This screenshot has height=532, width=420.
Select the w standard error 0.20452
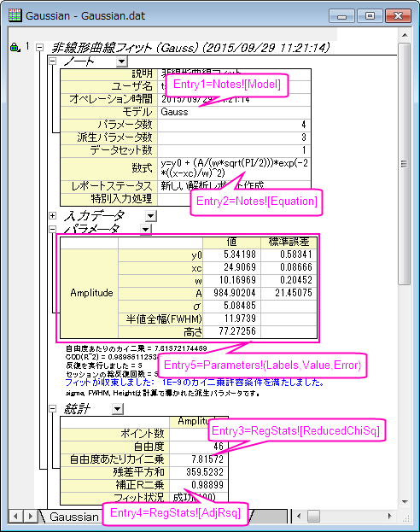[289, 280]
